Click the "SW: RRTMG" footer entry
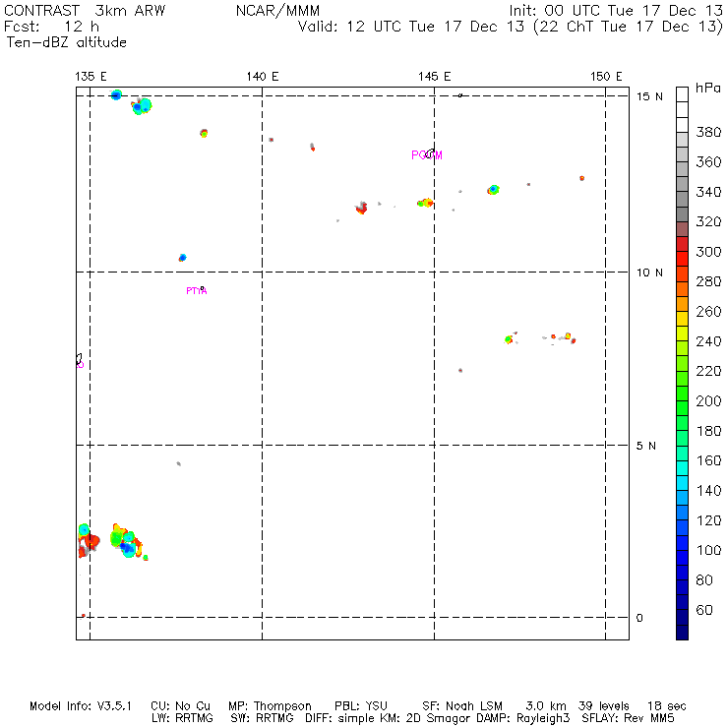This screenshot has height=728, width=728. (262, 718)
